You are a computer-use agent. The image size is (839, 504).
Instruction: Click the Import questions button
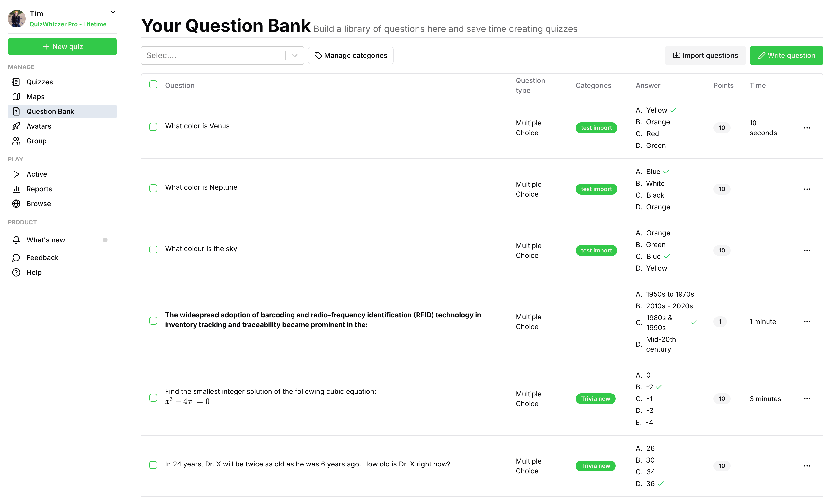pyautogui.click(x=705, y=55)
